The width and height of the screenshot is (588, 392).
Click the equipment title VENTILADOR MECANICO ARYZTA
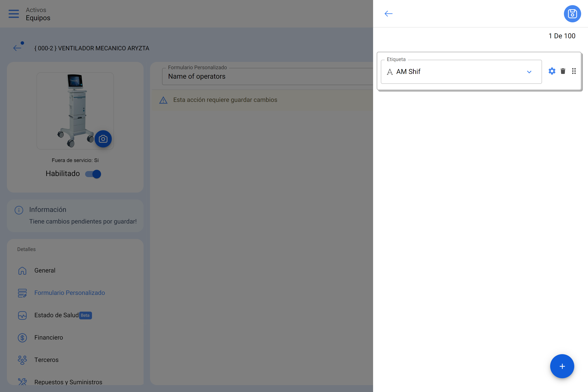tap(92, 48)
